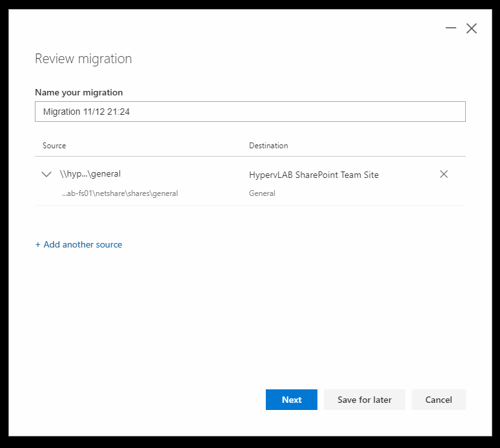
Task: Click Save for later button
Action: 365,400
